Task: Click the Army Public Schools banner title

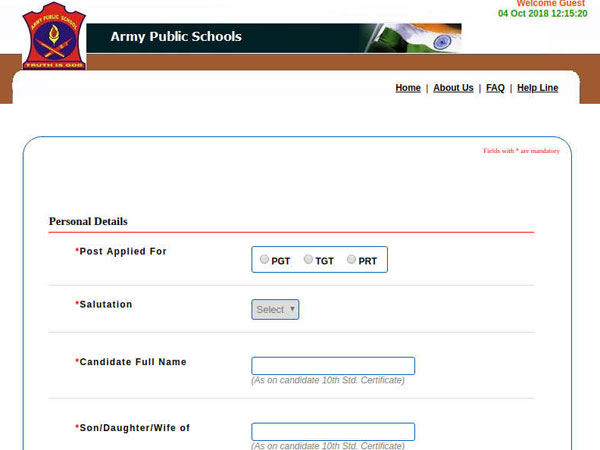Action: [x=176, y=38]
